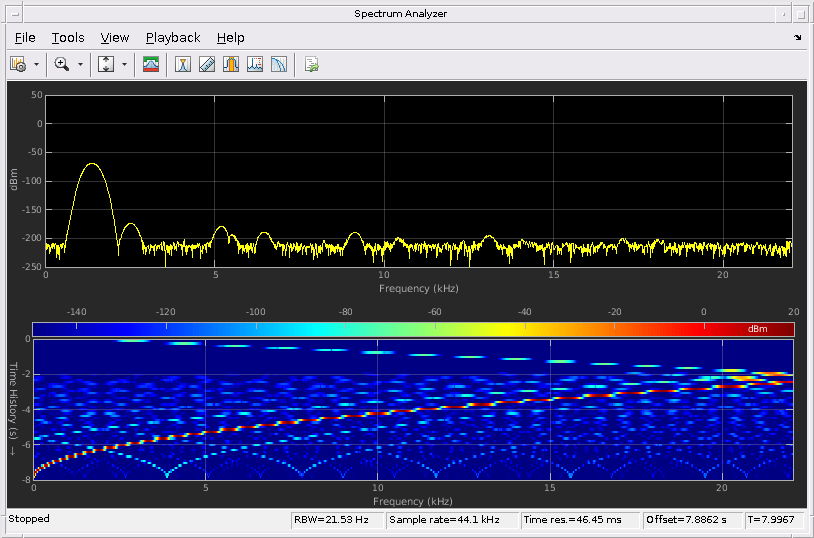Open the CCDF measurements icon

[x=279, y=64]
